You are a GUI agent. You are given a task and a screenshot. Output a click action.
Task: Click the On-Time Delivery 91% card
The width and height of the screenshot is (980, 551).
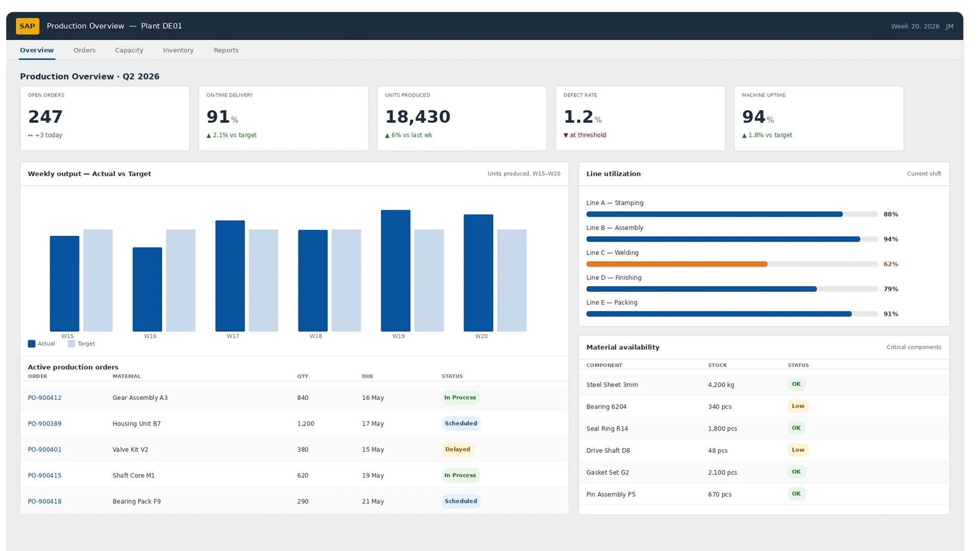283,118
